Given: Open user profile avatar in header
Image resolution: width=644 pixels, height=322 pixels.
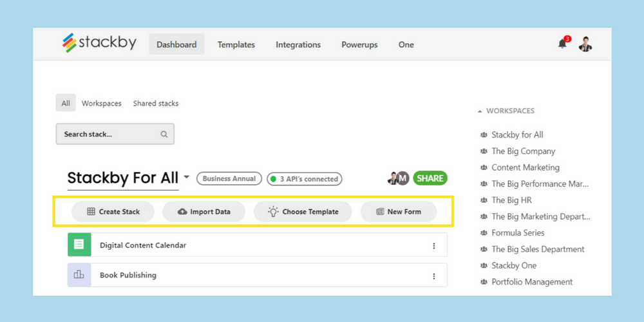Looking at the screenshot, I should point(585,44).
